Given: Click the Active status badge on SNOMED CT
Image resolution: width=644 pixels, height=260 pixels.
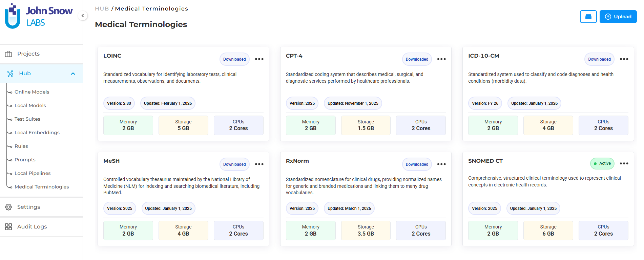Looking at the screenshot, I should [602, 163].
